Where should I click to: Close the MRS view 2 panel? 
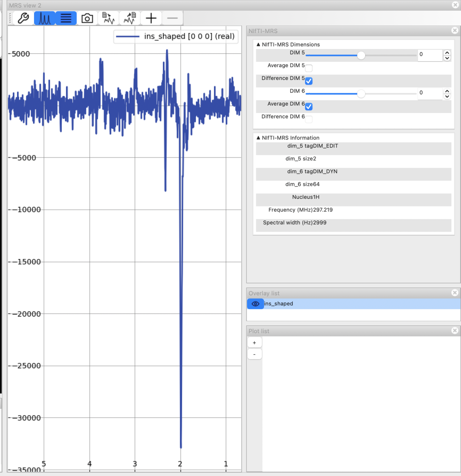tap(455, 5)
